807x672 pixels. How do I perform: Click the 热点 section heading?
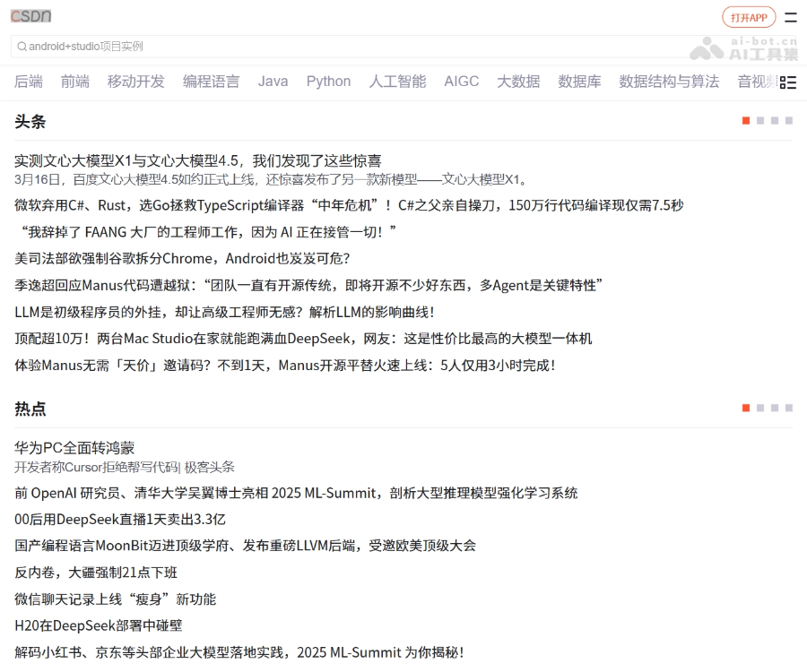coord(30,409)
